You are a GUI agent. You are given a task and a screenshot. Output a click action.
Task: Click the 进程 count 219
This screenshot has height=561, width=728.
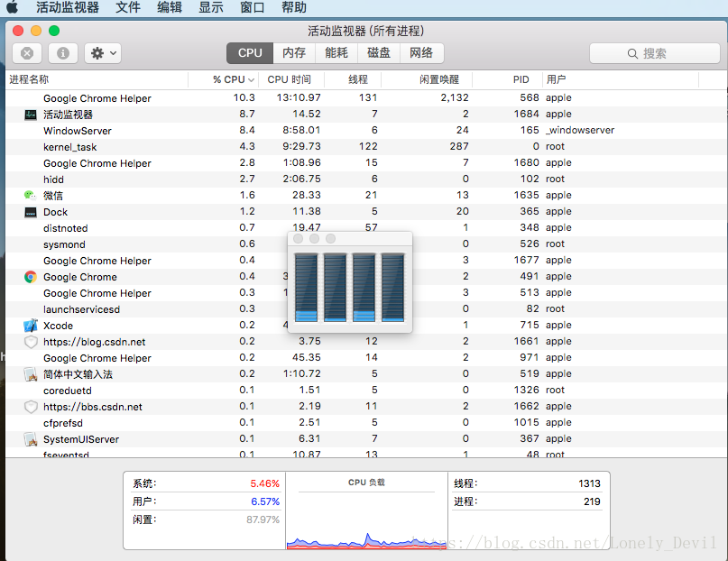tap(592, 501)
